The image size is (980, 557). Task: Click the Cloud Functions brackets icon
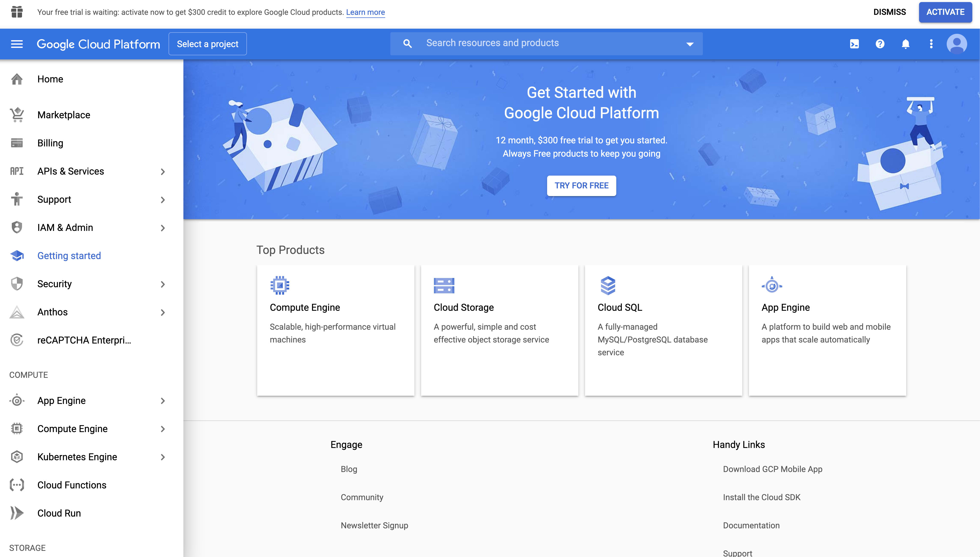point(17,485)
